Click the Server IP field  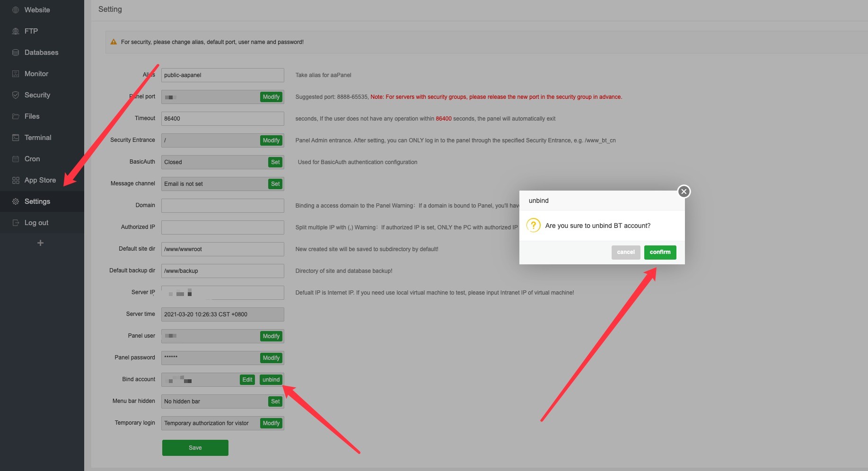click(x=223, y=293)
